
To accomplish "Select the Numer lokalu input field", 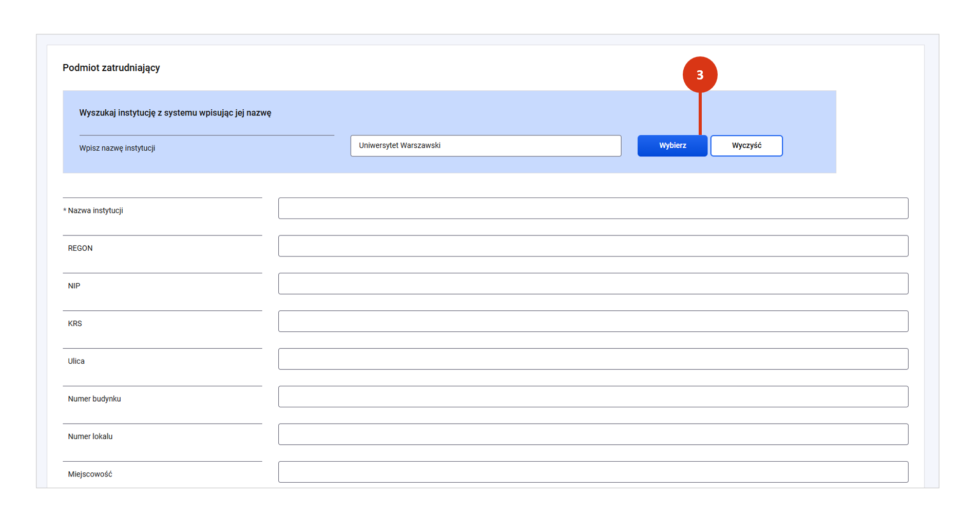I will (592, 434).
